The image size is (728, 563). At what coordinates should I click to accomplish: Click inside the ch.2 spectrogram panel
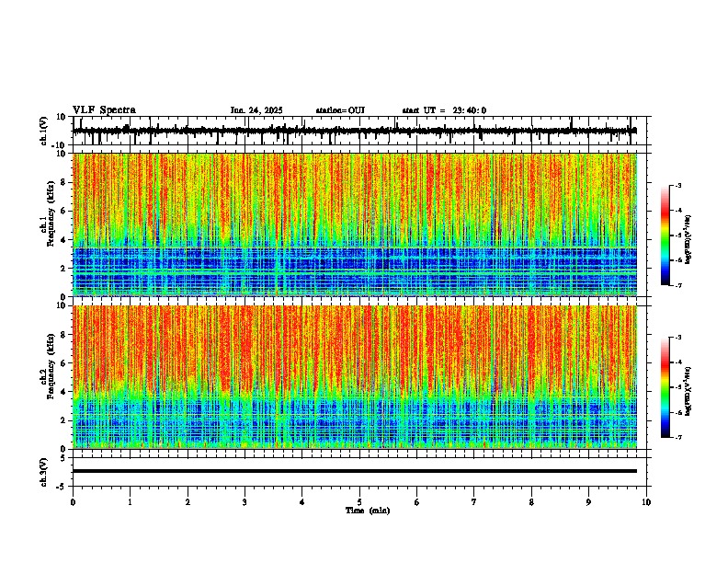tap(355, 377)
